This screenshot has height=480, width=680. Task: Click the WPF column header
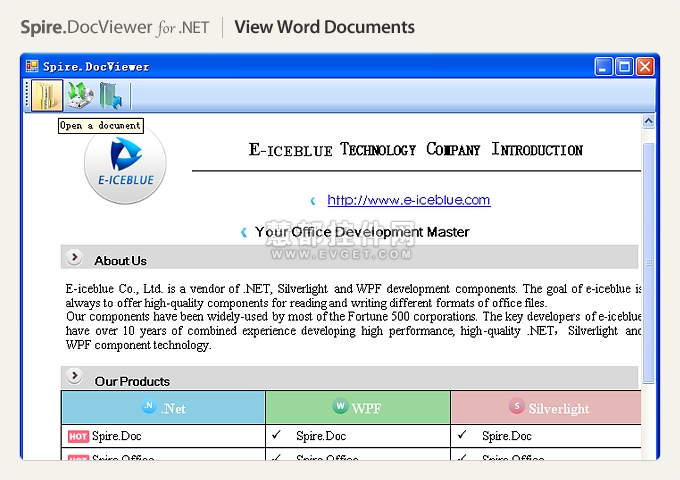click(x=358, y=408)
